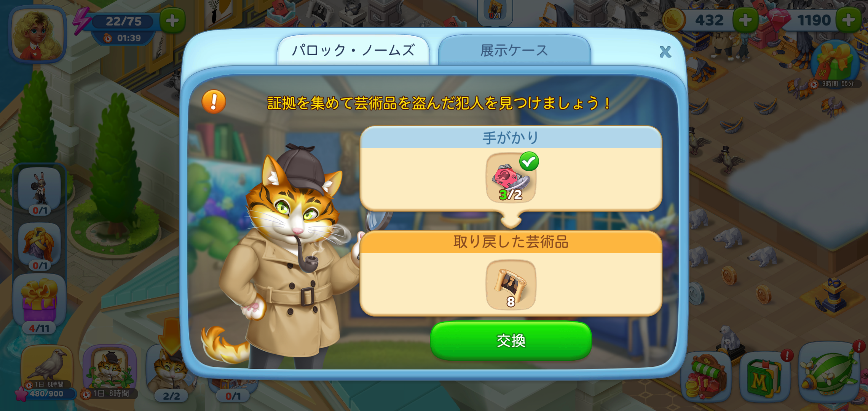Screen dimensions: 868x411
Task: Click the green 交換 exchange button
Action: point(511,340)
